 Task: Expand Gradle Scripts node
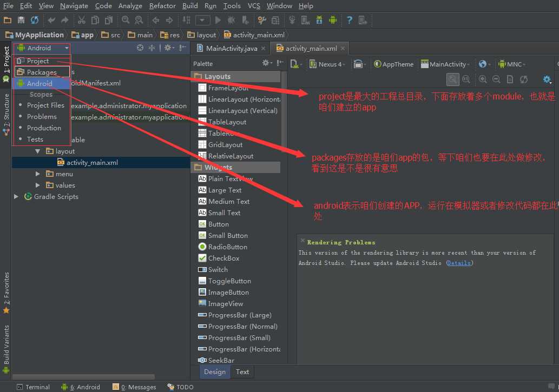coord(16,196)
